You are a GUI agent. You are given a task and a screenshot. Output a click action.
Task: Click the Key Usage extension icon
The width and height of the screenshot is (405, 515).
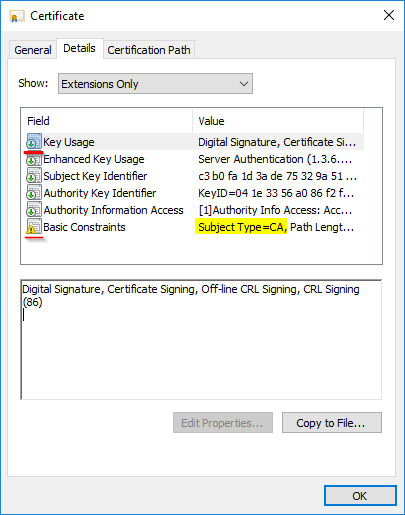(34, 141)
